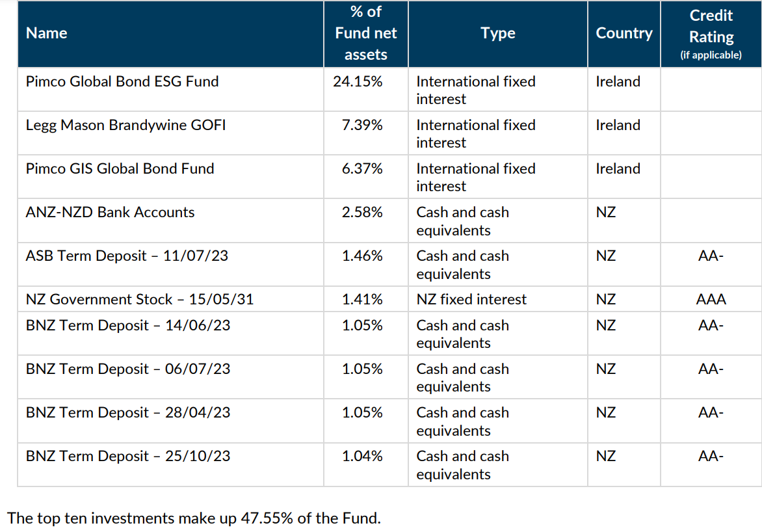Select ASB Term Deposit 11/07/23 cell
This screenshot has width=762, height=532.
[127, 256]
